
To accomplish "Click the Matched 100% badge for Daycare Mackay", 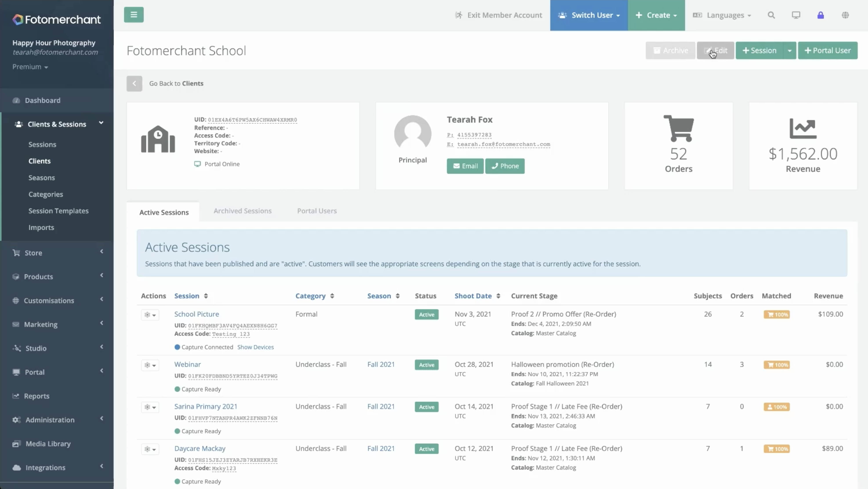I will (777, 449).
